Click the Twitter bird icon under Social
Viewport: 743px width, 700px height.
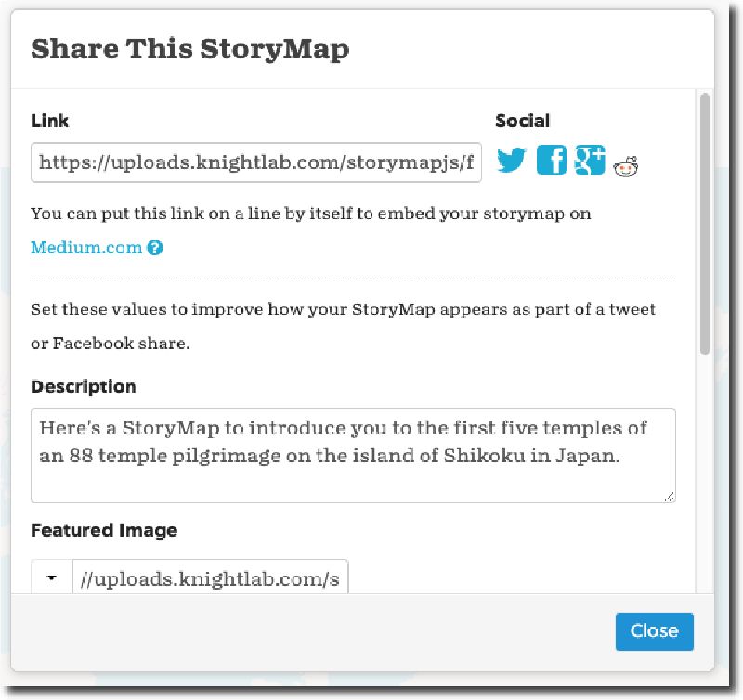[x=510, y=161]
